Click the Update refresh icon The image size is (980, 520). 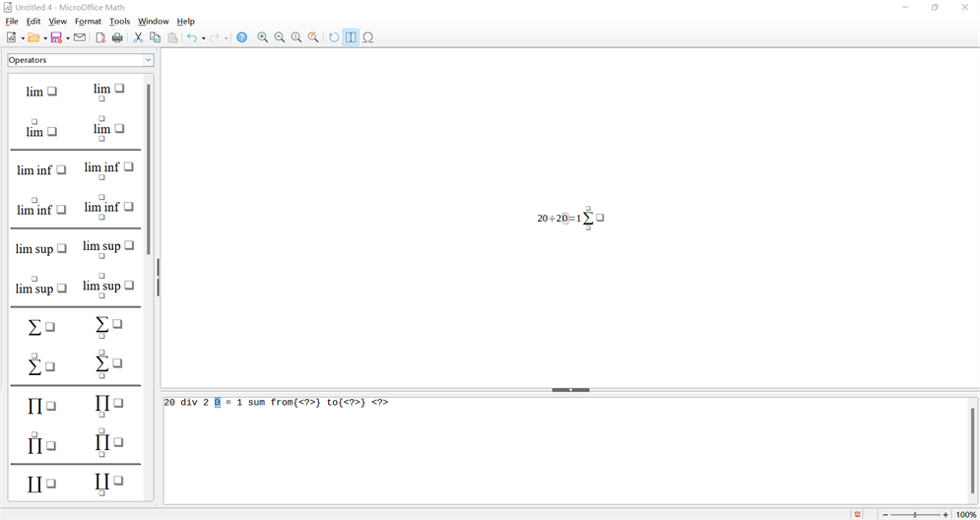334,37
